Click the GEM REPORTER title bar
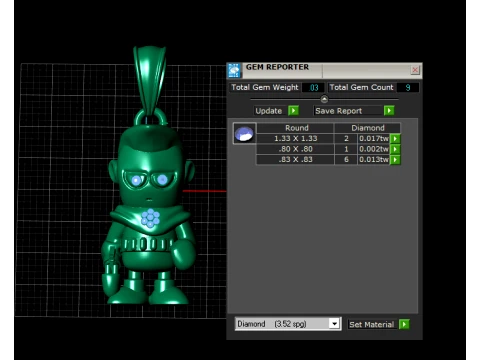 325,70
